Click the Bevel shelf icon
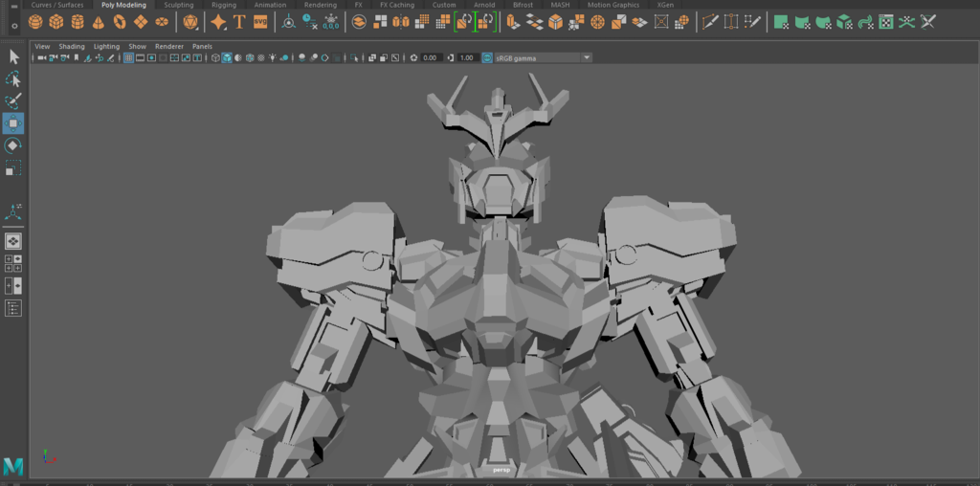Screen dimensions: 980x486 tap(555, 23)
